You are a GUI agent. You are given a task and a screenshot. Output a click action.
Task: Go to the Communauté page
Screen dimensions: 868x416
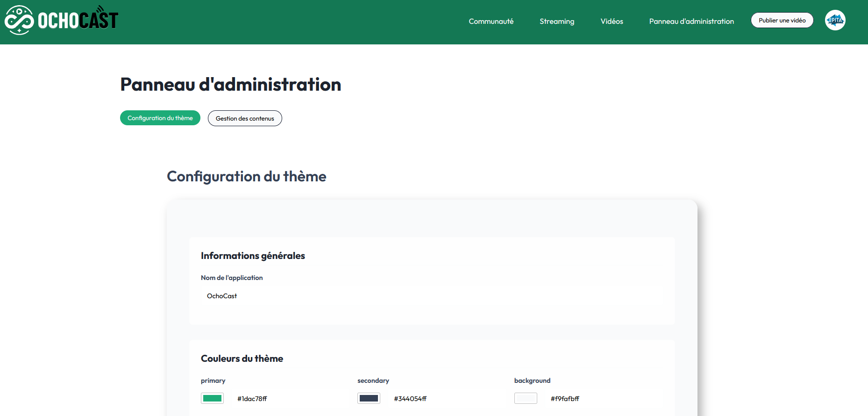click(491, 22)
